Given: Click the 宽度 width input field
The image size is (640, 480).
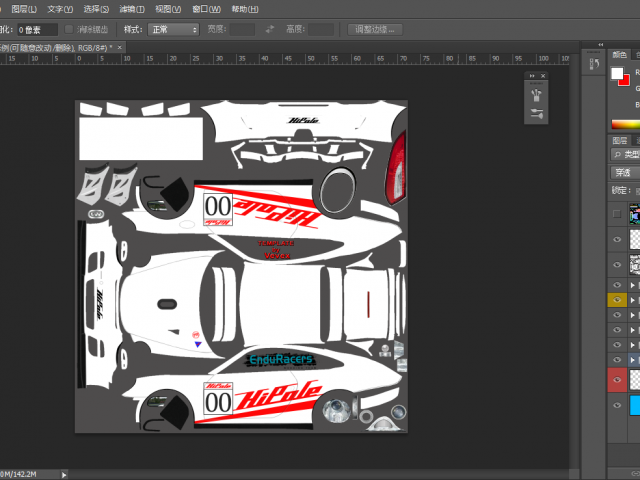Looking at the screenshot, I should [242, 29].
